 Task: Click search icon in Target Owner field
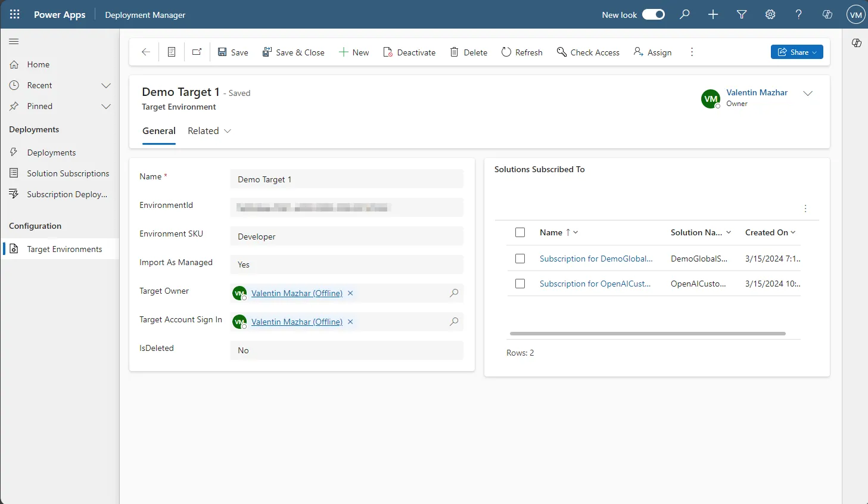coord(454,293)
